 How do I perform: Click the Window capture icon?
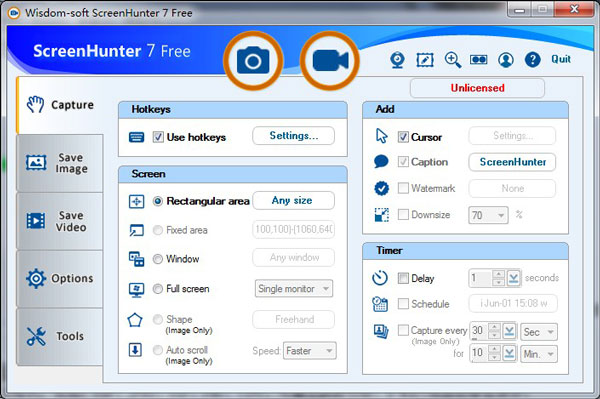[x=137, y=259]
